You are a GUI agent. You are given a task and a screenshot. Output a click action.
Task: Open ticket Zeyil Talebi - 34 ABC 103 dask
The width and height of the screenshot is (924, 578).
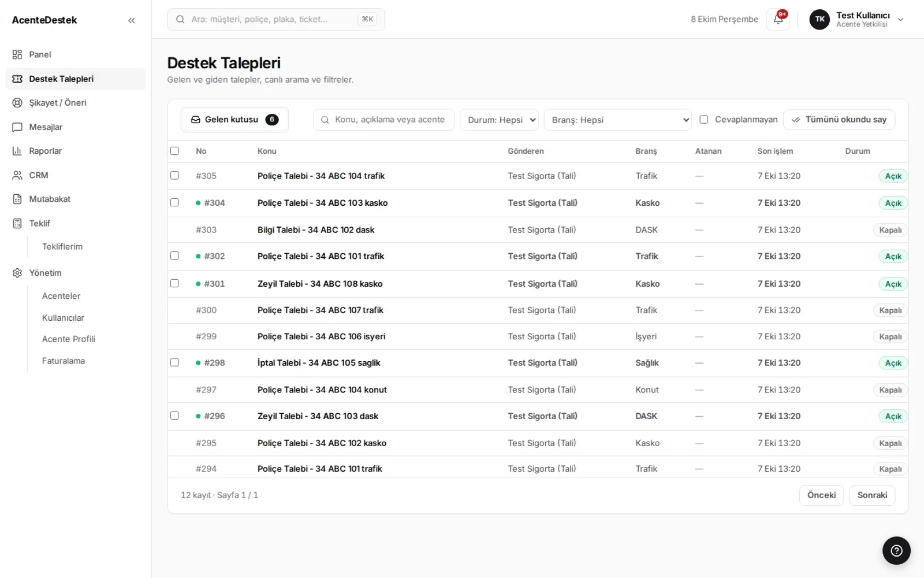click(318, 416)
